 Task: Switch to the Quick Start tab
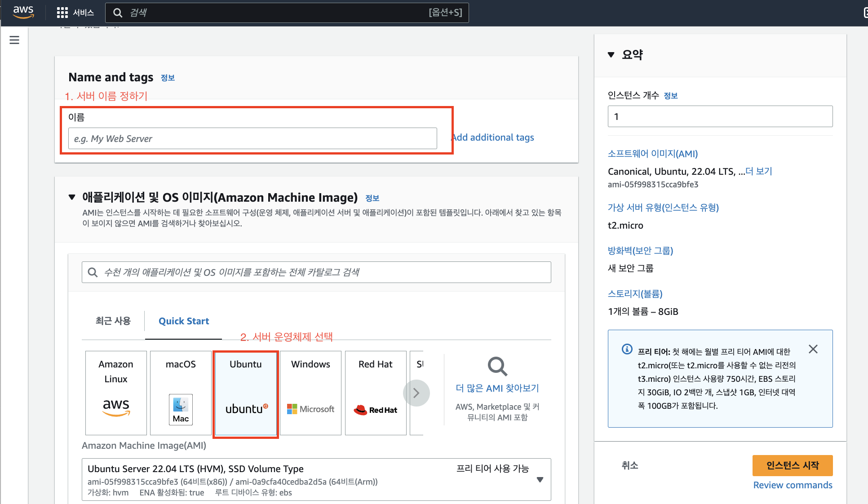click(184, 321)
